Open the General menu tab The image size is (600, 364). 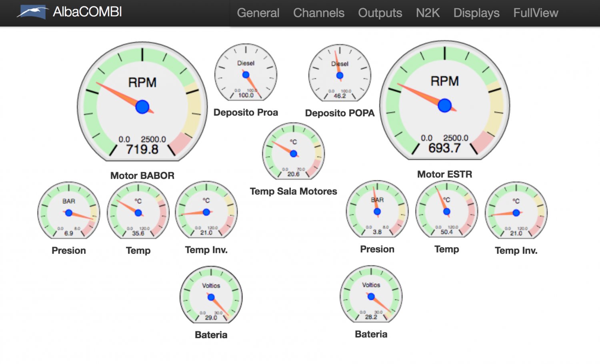tap(258, 13)
